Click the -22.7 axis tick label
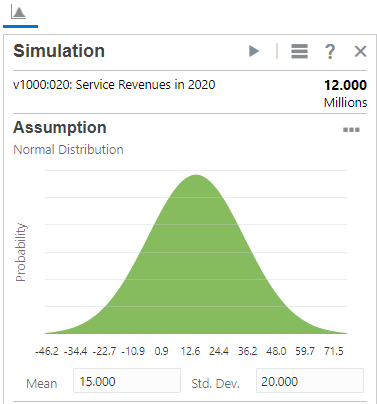 pyautogui.click(x=104, y=351)
